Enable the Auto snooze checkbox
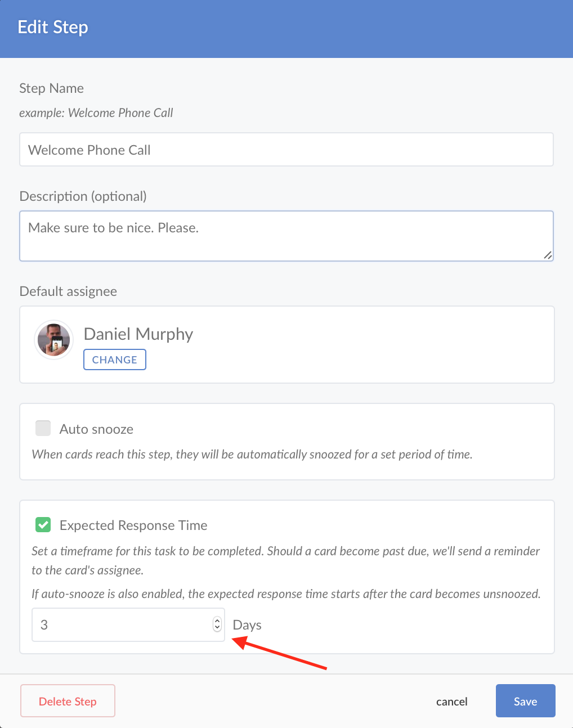Image resolution: width=573 pixels, height=728 pixels. 43,428
